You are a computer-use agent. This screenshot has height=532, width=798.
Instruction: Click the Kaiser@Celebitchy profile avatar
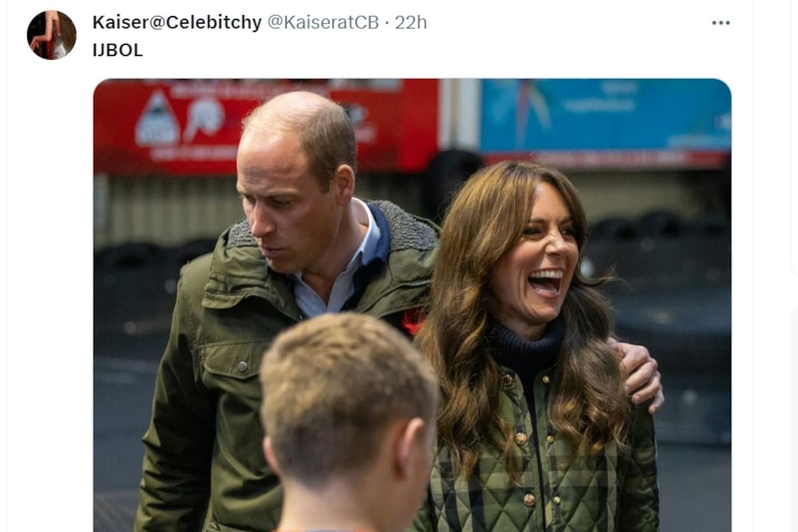coord(51,35)
